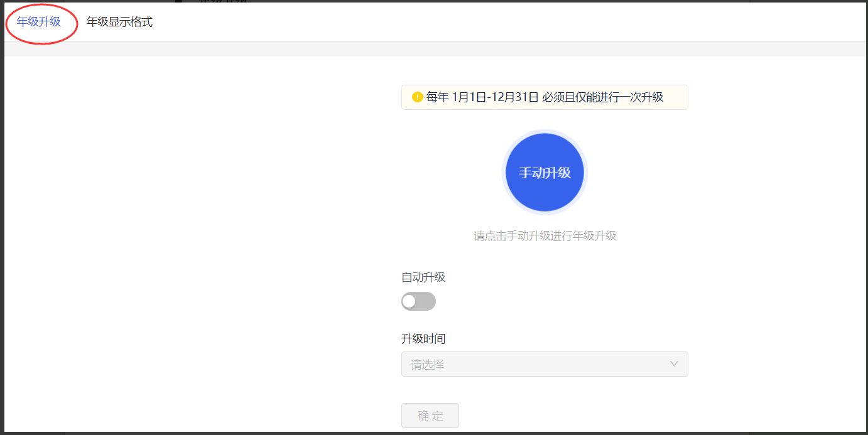Image resolution: width=868 pixels, height=435 pixels.
Task: Click the dropdown arrow in 升级时间 field
Action: 674,364
